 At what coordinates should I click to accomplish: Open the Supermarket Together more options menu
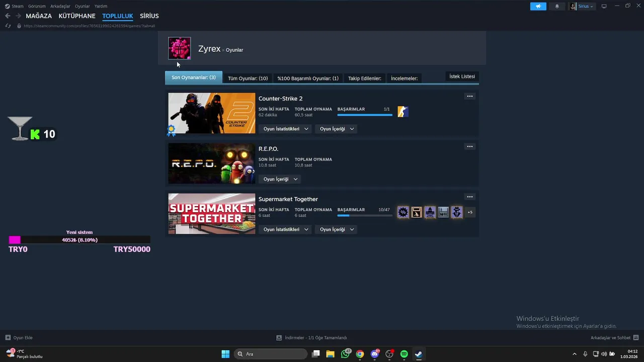click(469, 197)
